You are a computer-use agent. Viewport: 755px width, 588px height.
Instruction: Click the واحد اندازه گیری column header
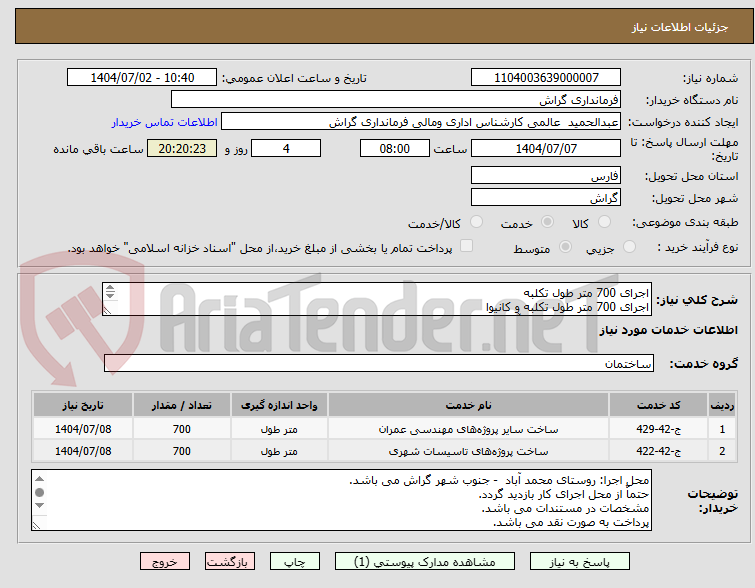(x=279, y=405)
